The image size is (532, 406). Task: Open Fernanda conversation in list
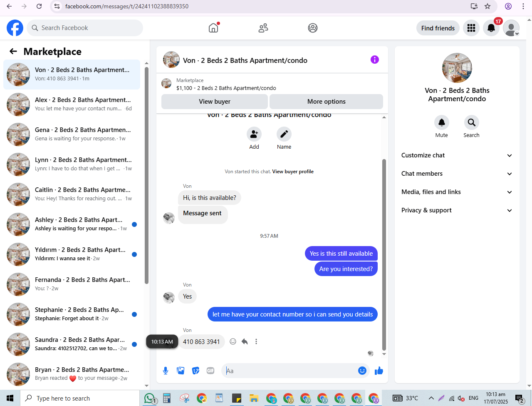(72, 284)
